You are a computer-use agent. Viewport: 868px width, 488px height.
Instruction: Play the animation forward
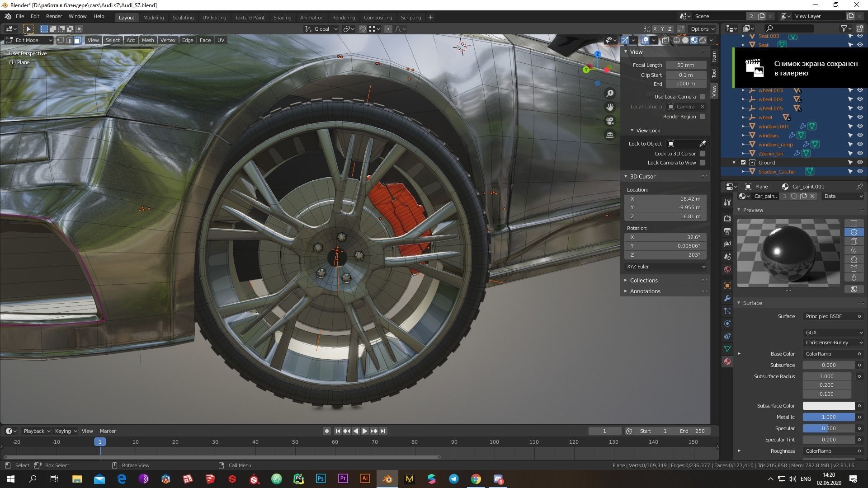click(x=365, y=431)
